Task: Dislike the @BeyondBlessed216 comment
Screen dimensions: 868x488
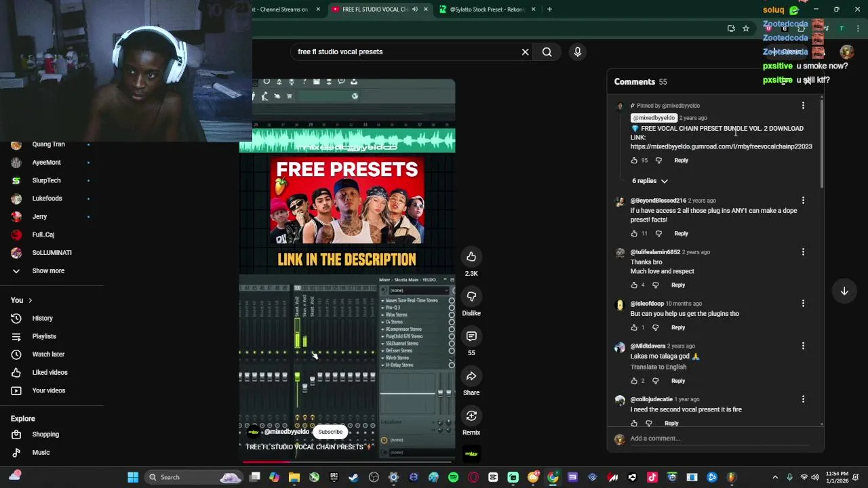Action: point(658,234)
